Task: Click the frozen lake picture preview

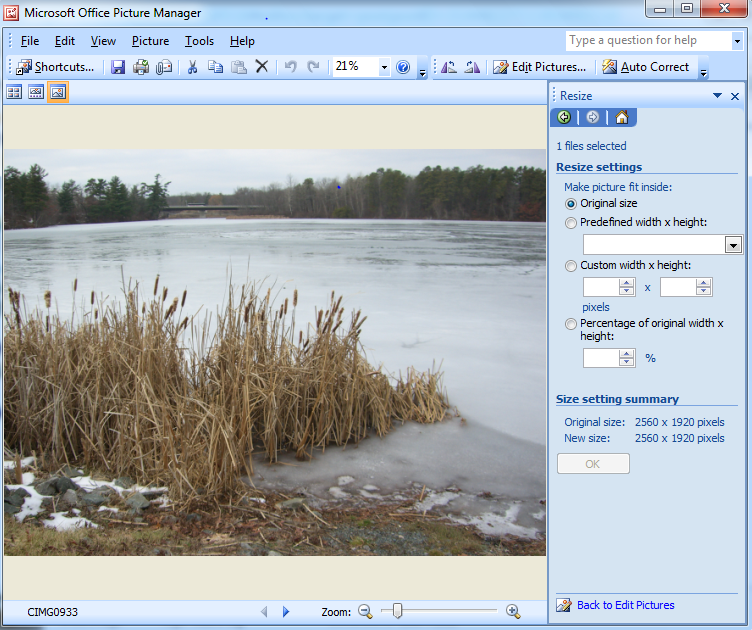Action: click(x=275, y=352)
